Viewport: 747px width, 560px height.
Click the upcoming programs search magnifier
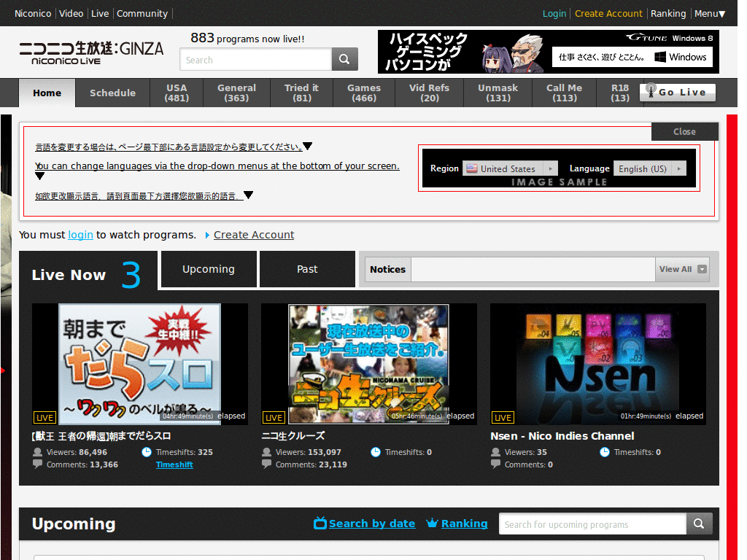(699, 524)
